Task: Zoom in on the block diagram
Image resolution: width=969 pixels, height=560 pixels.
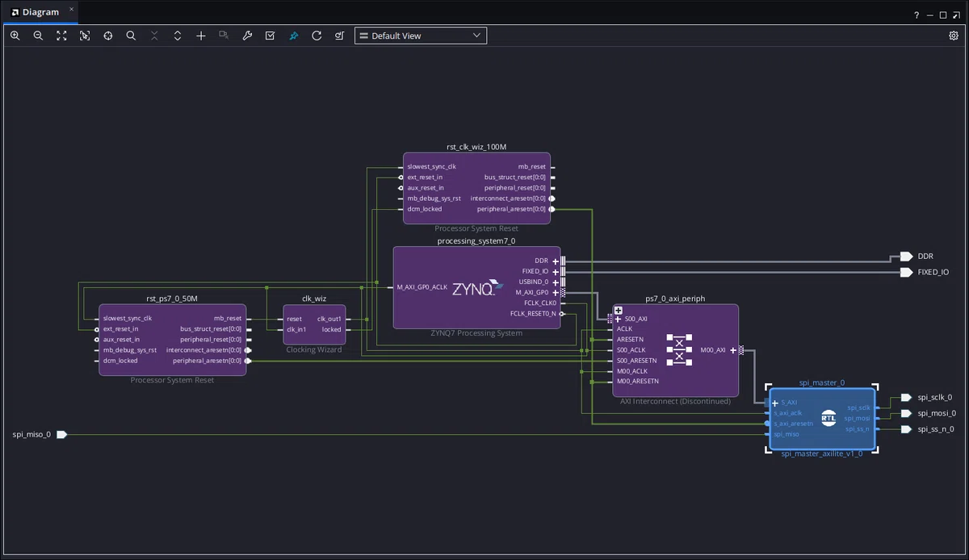Action: pos(15,36)
